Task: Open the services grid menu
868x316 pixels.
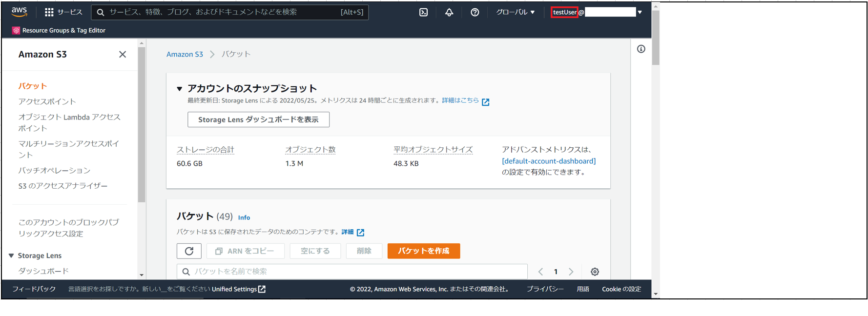Action: coord(63,12)
